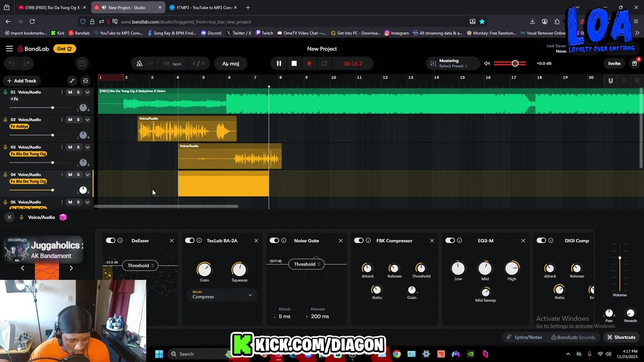Click the EQ3-M High knob

pyautogui.click(x=512, y=268)
